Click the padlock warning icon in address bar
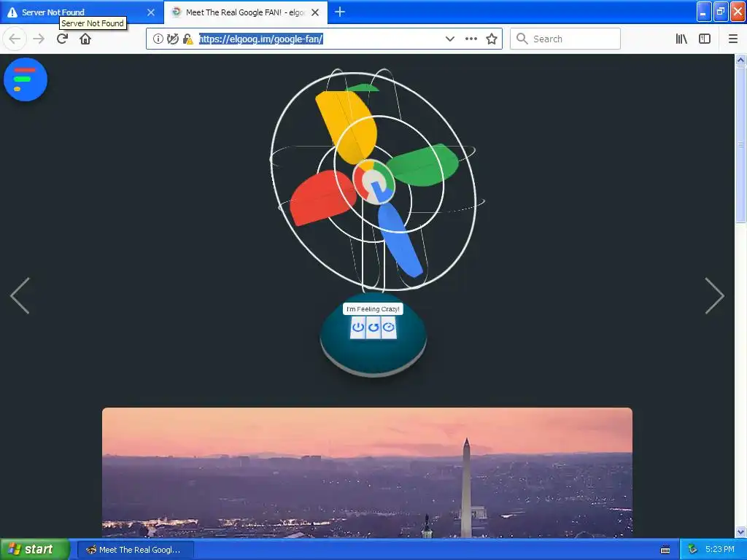747x560 pixels. pyautogui.click(x=187, y=39)
